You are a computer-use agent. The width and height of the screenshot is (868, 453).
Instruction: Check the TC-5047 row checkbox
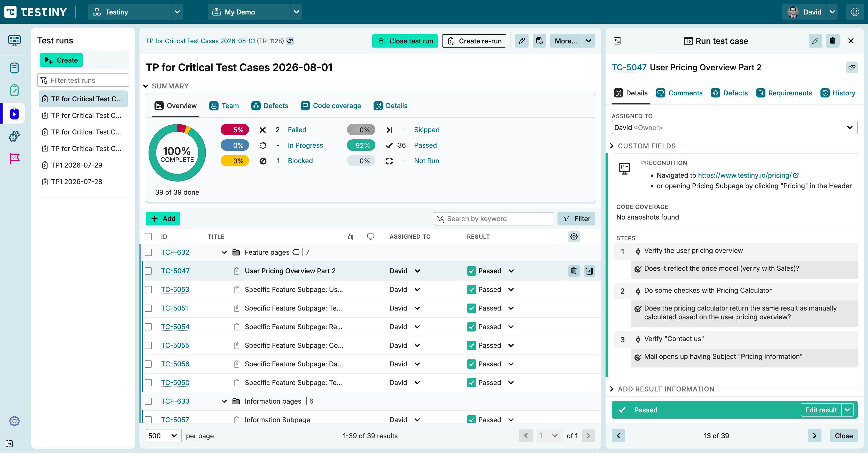click(148, 271)
